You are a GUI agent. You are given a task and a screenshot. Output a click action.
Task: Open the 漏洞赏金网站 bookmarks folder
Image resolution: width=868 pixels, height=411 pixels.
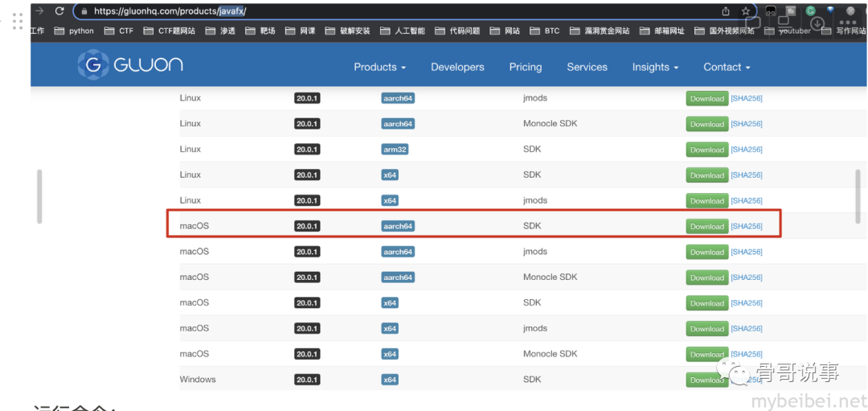tap(600, 31)
